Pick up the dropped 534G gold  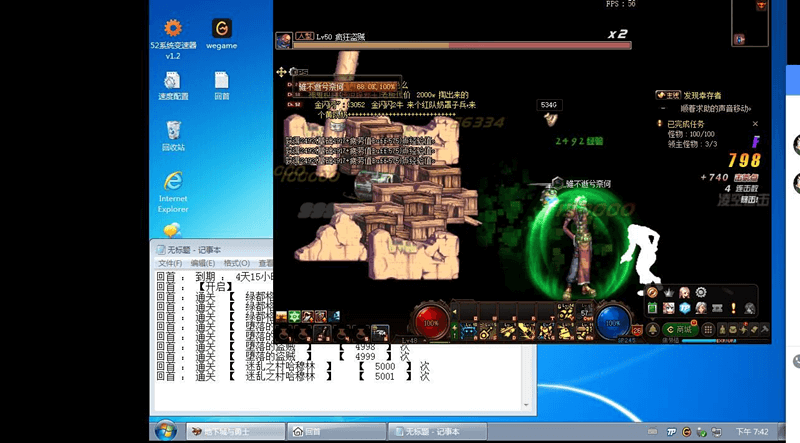tap(549, 119)
